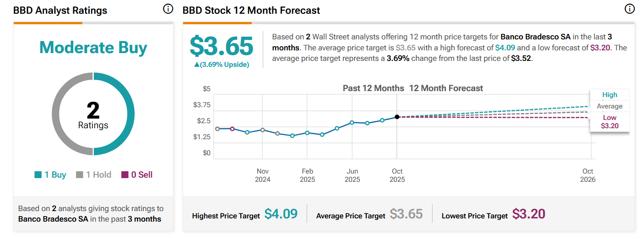Click the Moderate Buy consensus heading
This screenshot has width=644, height=239.
pos(93,48)
